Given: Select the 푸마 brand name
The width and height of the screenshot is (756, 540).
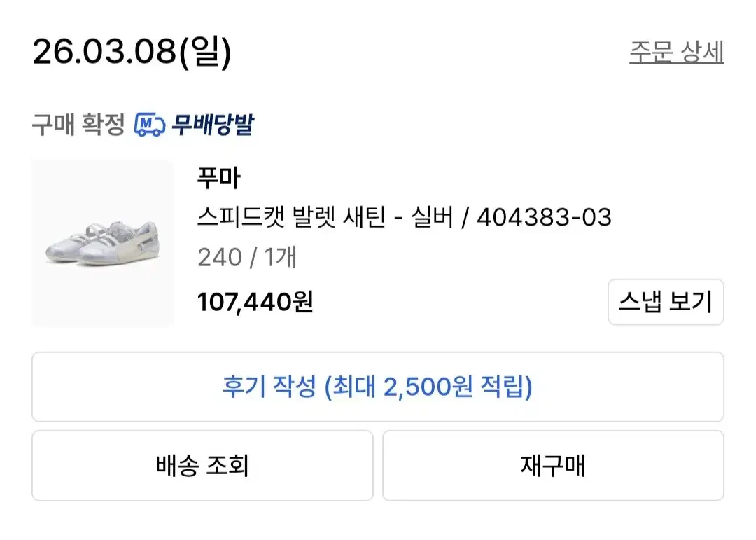Looking at the screenshot, I should tap(218, 179).
